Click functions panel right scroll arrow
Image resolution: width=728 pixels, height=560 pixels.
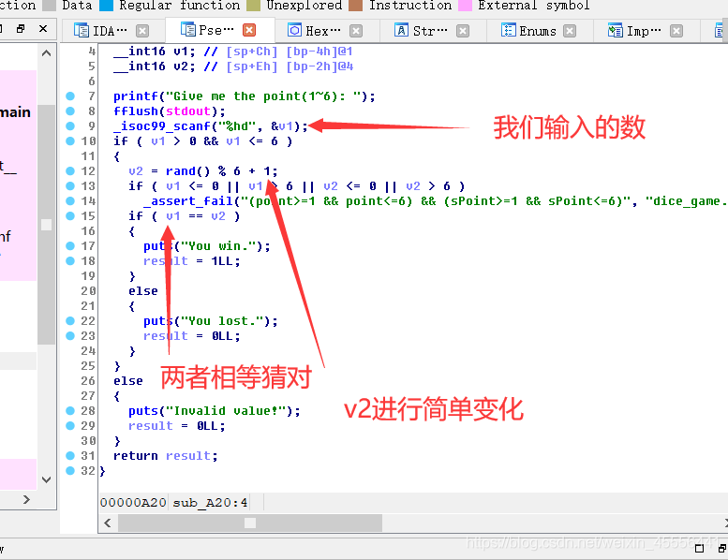tap(26, 500)
